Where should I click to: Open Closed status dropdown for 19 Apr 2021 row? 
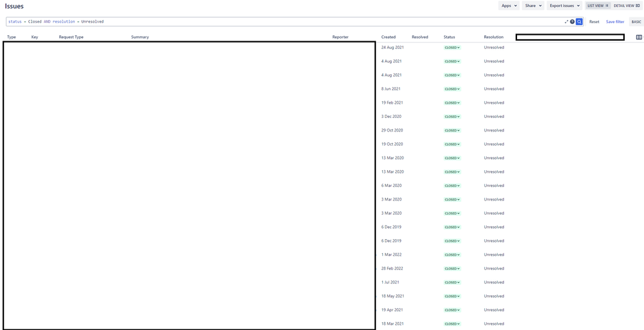(452, 310)
